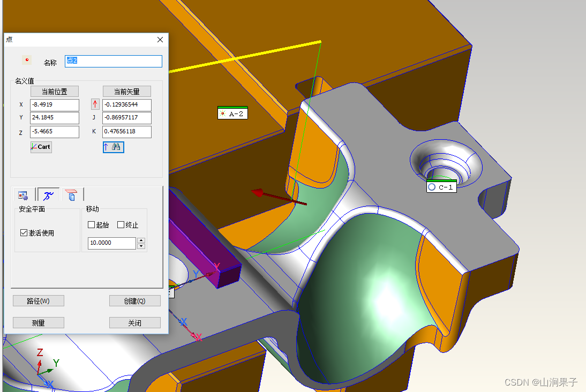
Task: Click the Z coordinate field -5.4665
Action: pos(55,132)
